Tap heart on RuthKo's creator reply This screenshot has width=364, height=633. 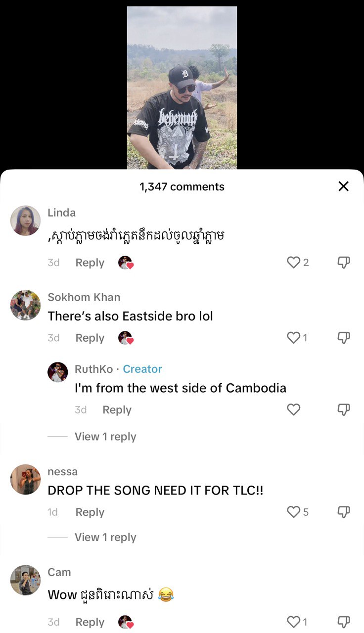pos(294,409)
